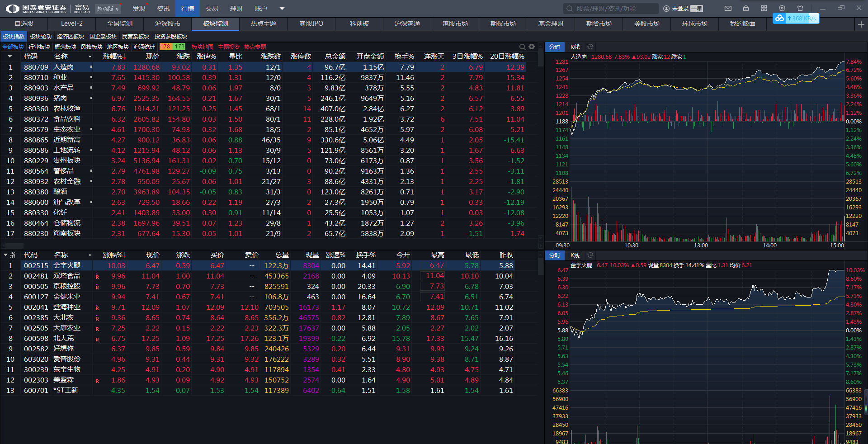
Task: Open the mail messages icon
Action: 728,8
